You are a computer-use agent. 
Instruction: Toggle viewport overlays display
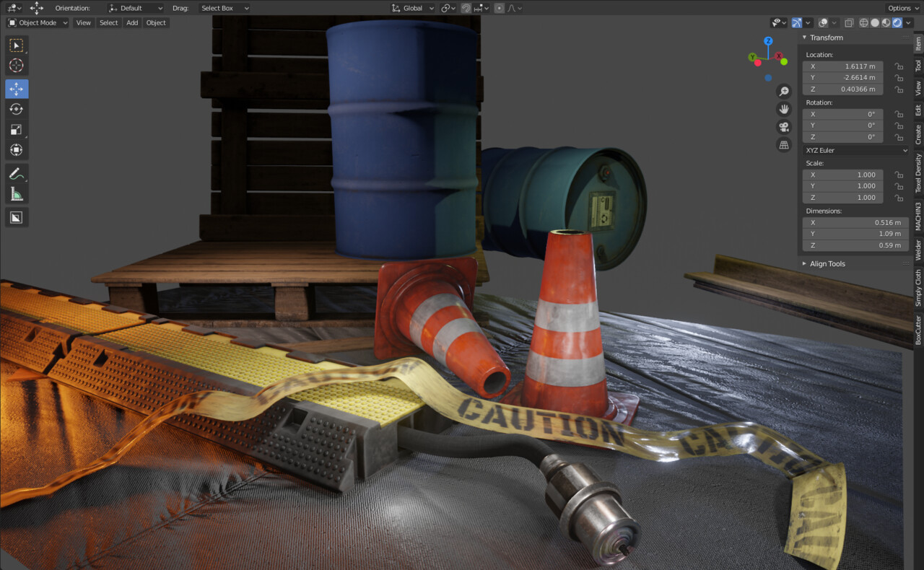click(823, 22)
